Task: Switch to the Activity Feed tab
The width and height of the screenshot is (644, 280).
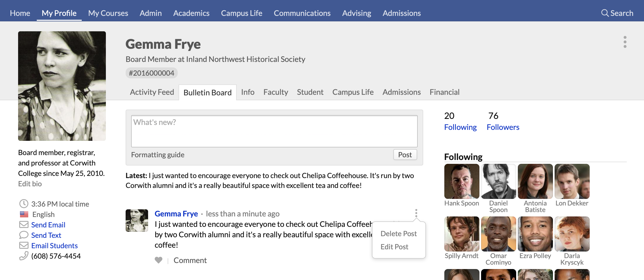Action: tap(152, 92)
